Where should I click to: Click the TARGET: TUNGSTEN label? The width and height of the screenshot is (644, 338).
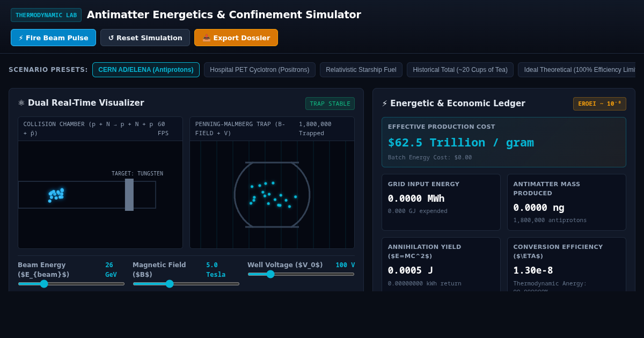(137, 174)
